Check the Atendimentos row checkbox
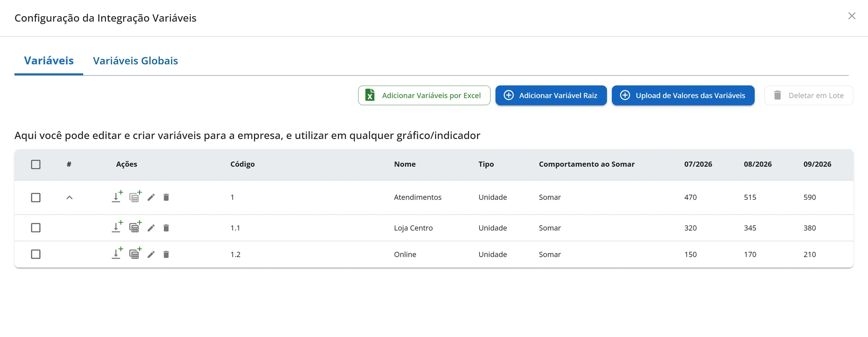The height and width of the screenshot is (337, 868). coord(36,198)
